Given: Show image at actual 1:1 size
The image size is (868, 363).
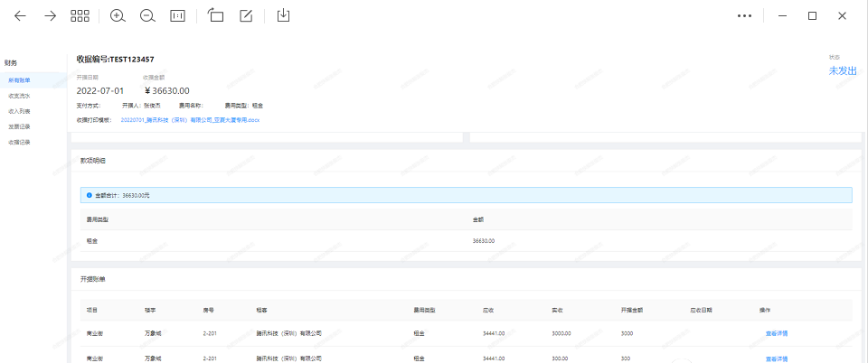Looking at the screenshot, I should 177,15.
